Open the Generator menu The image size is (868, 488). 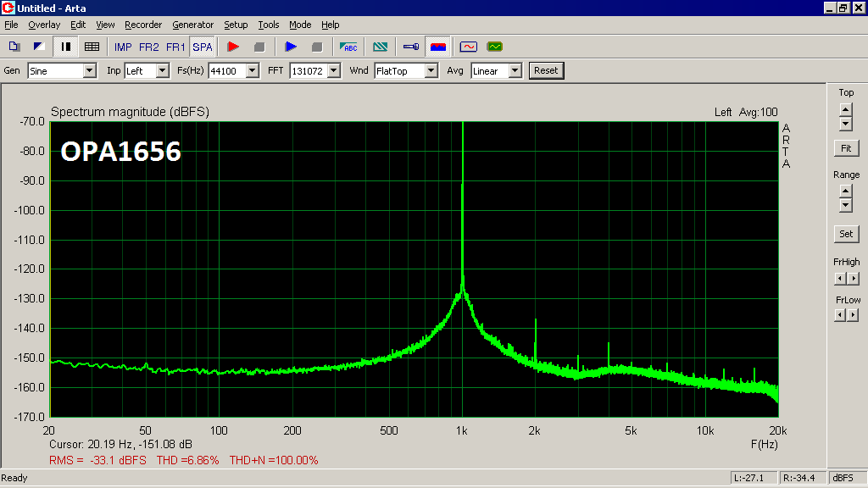[192, 25]
